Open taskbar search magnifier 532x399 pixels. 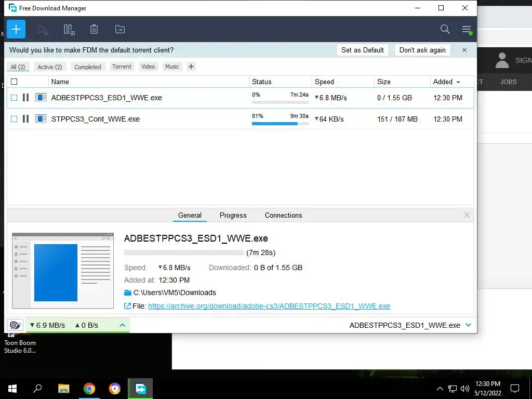point(37,389)
